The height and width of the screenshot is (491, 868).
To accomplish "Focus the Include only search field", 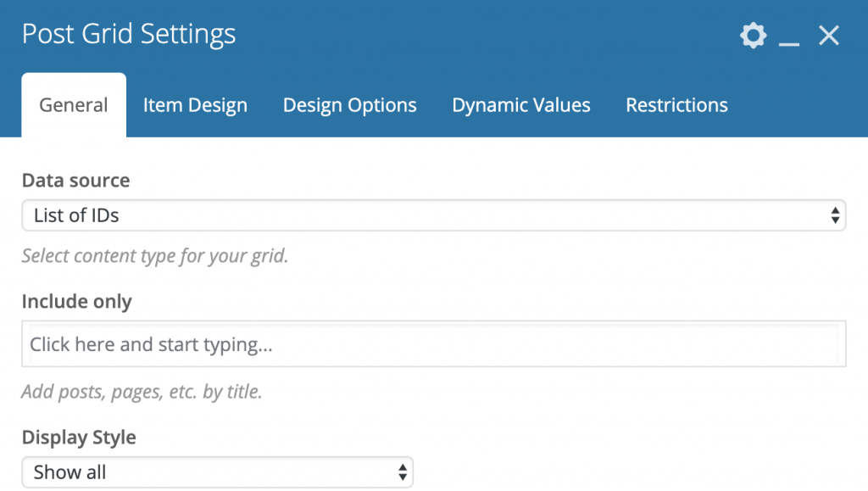I will 433,343.
